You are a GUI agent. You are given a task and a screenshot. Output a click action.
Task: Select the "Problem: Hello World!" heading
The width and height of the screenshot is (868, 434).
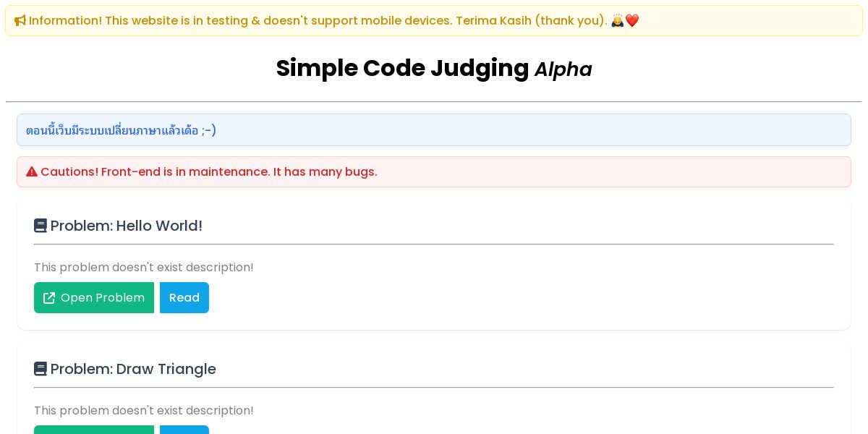tap(127, 226)
